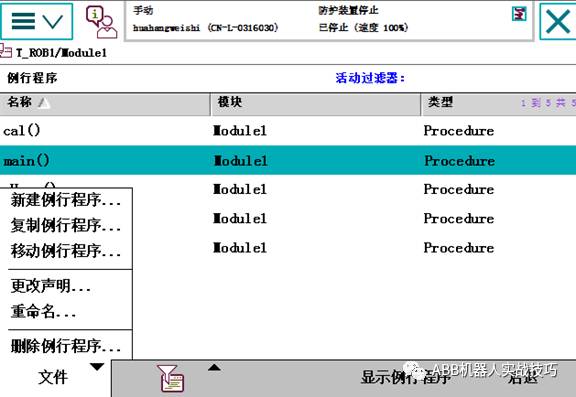Click the status bar icon near close button

tap(519, 14)
